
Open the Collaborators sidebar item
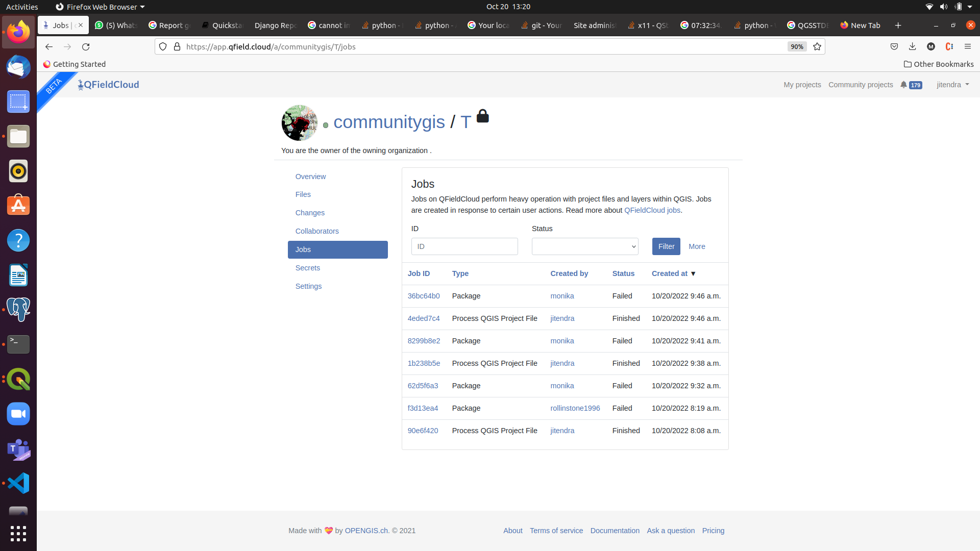tap(317, 231)
